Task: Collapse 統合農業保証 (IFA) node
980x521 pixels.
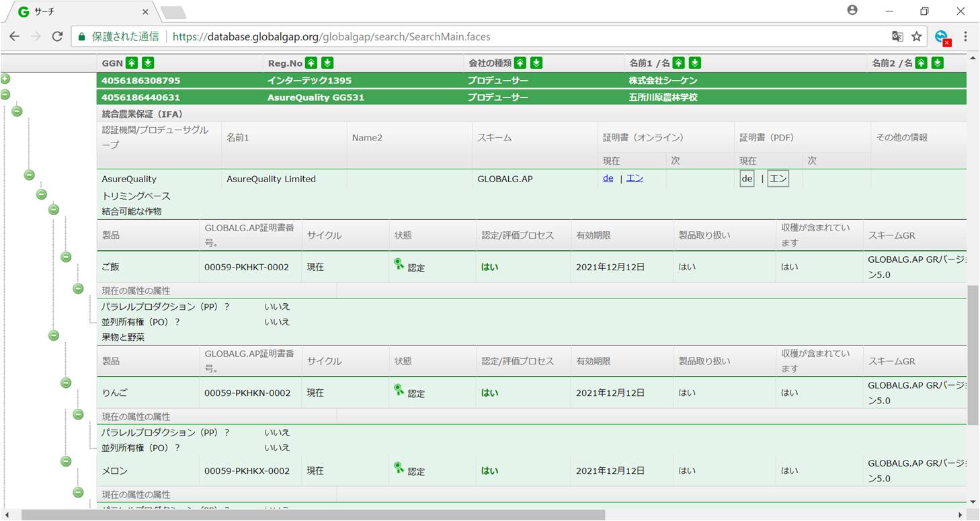Action: click(17, 111)
